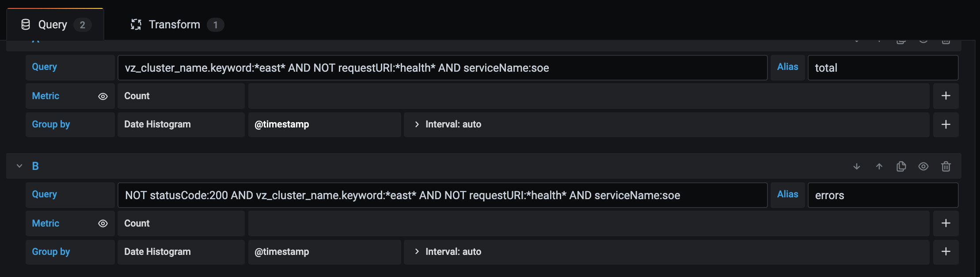Add a metric to the errors query
This screenshot has width=980, height=277.
pyautogui.click(x=946, y=223)
